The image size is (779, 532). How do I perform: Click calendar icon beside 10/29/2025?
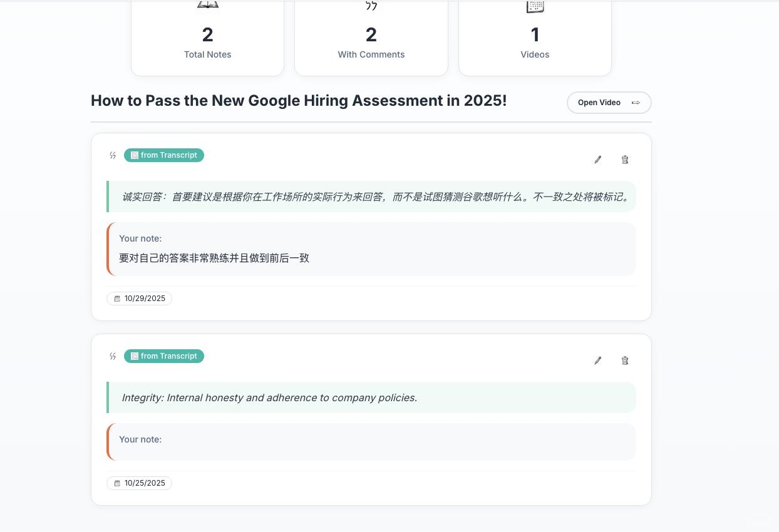tap(117, 299)
